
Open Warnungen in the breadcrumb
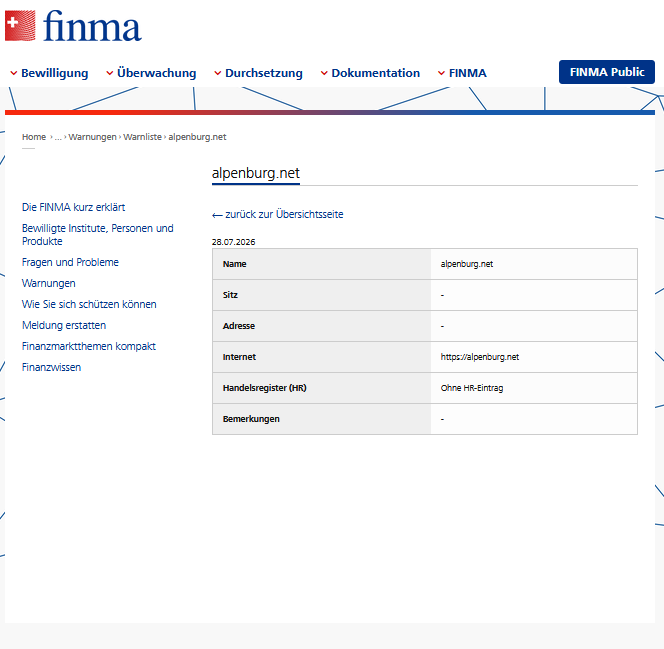click(x=92, y=137)
